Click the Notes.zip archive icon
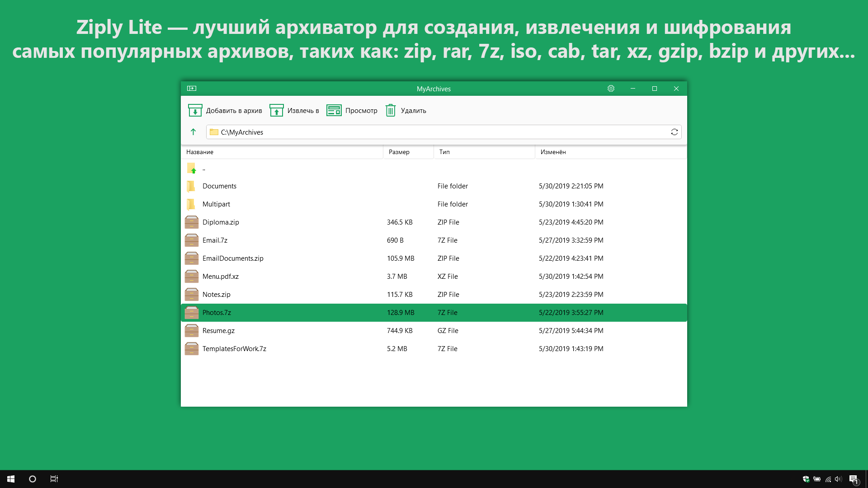Image resolution: width=868 pixels, height=488 pixels. coord(192,295)
